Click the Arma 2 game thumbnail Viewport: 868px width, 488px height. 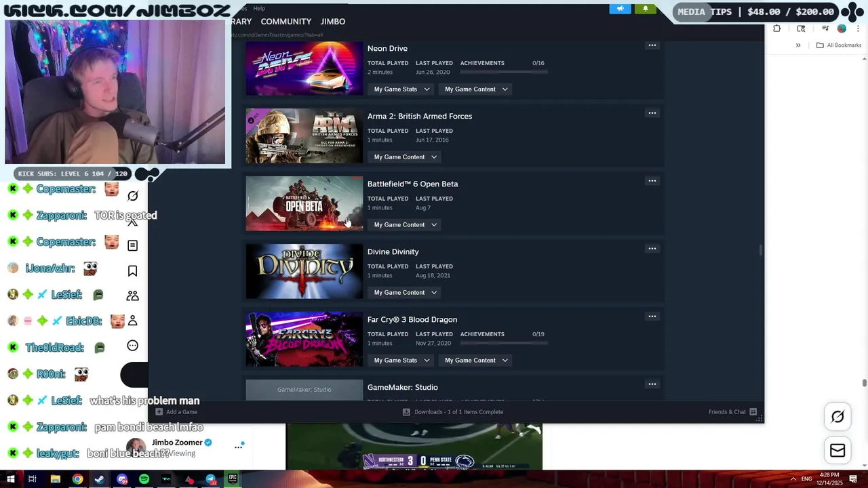(304, 136)
